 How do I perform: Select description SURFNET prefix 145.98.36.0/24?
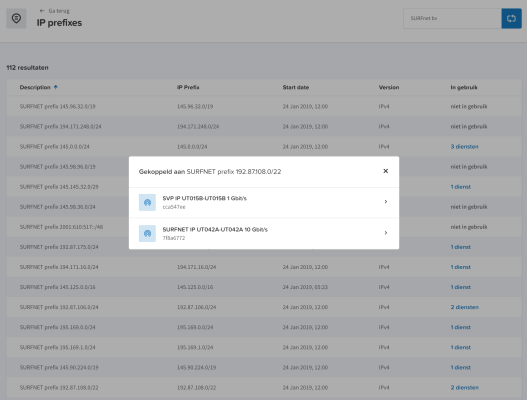[57, 207]
